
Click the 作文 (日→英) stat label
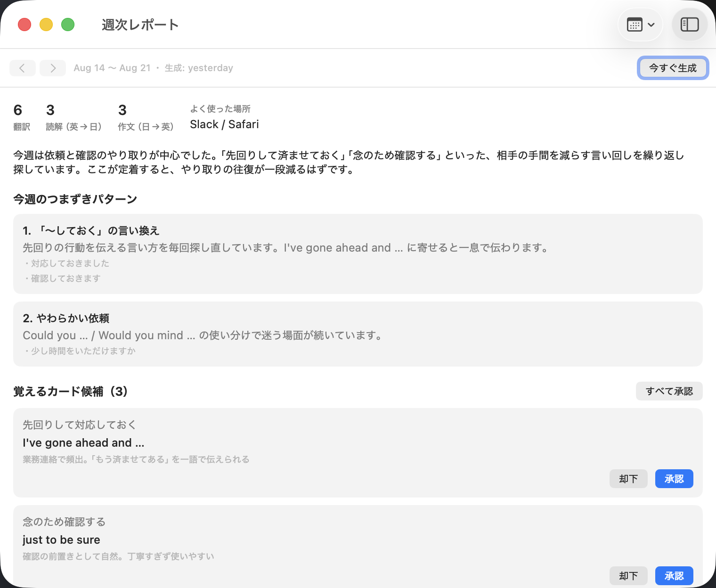coord(146,127)
